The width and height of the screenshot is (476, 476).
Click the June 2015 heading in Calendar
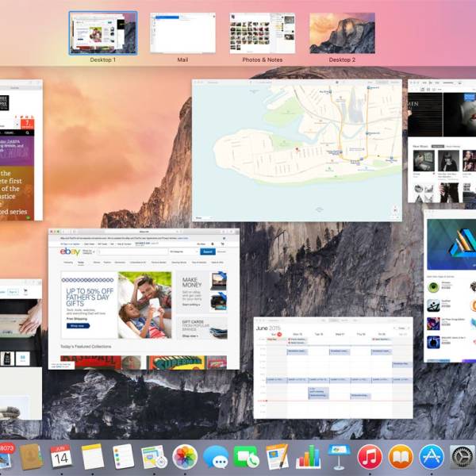[x=268, y=328]
